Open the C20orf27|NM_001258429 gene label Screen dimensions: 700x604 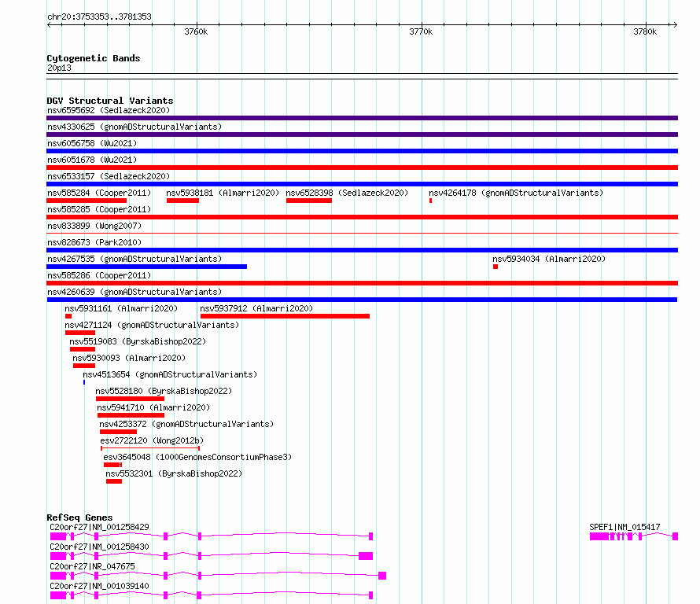100,527
